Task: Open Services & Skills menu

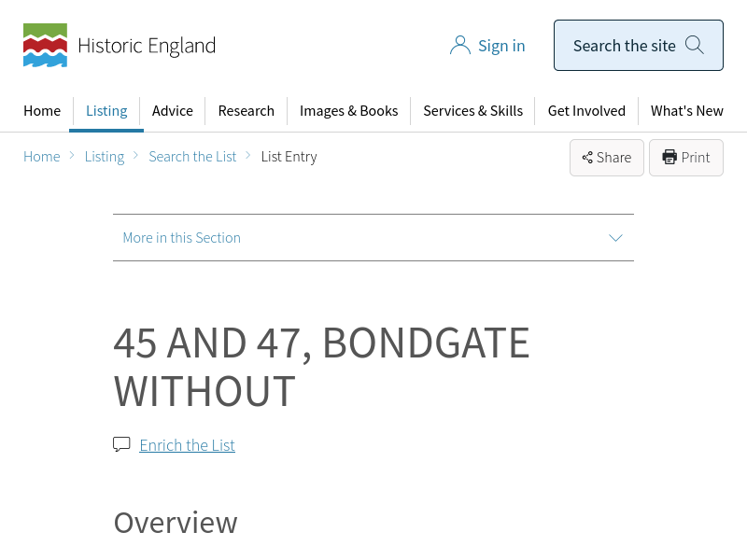Action: (x=472, y=111)
